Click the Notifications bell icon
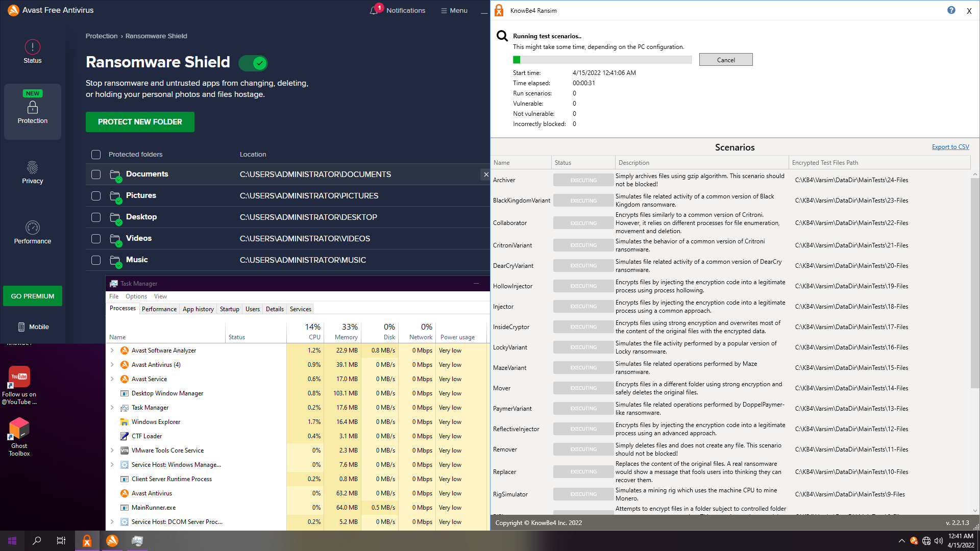Image resolution: width=980 pixels, height=551 pixels. point(374,10)
